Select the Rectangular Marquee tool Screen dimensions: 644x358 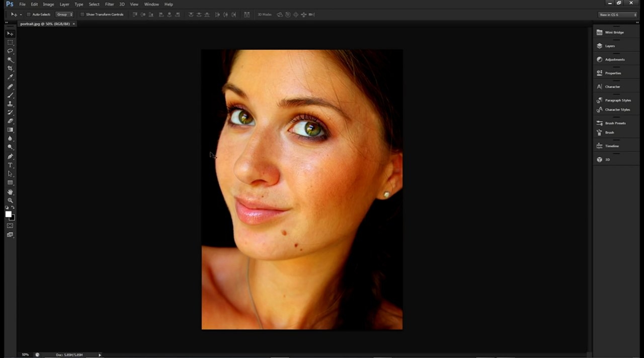[x=10, y=42]
